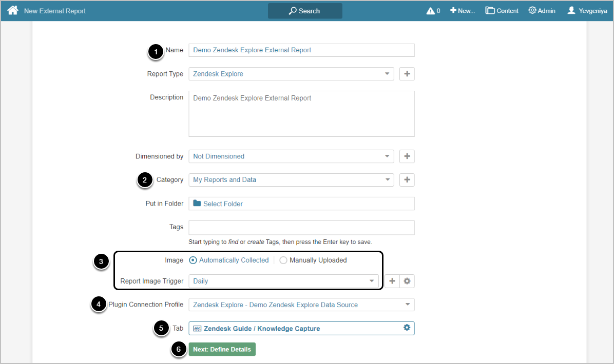The image size is (614, 364).
Task: Add new Report Image Trigger plus icon
Action: 392,281
